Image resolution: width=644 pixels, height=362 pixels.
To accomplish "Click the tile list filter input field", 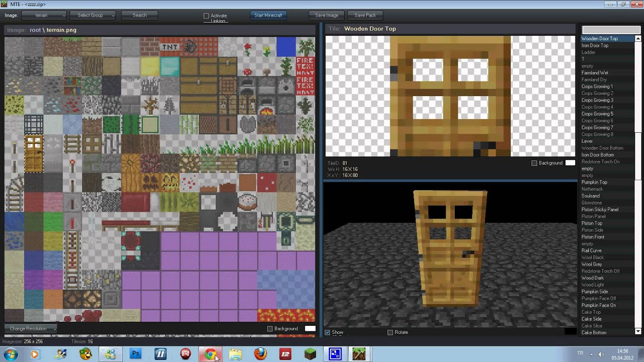I will [611, 30].
